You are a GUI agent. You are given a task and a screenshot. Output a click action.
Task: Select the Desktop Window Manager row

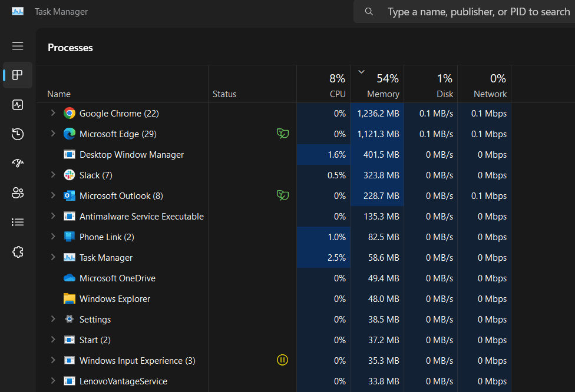[274, 155]
